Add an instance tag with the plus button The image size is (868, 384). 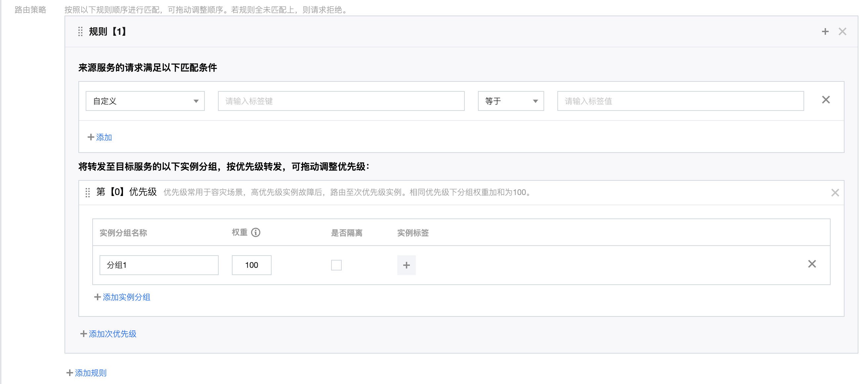pyautogui.click(x=406, y=265)
